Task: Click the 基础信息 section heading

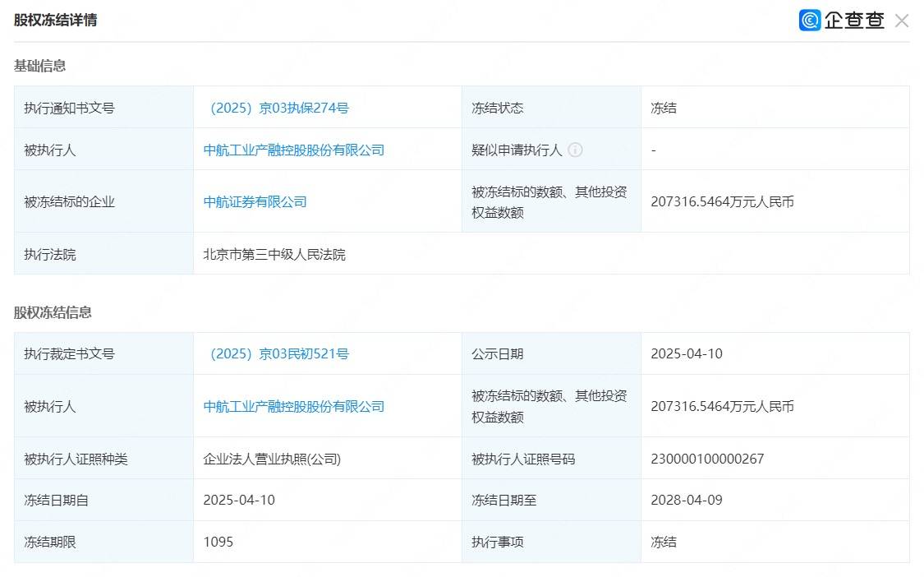Action: click(39, 66)
